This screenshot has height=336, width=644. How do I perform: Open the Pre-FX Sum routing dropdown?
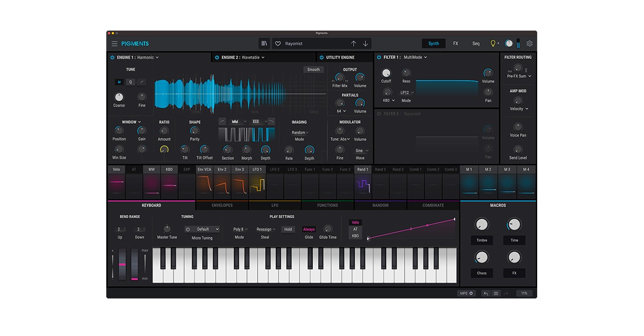coord(519,76)
